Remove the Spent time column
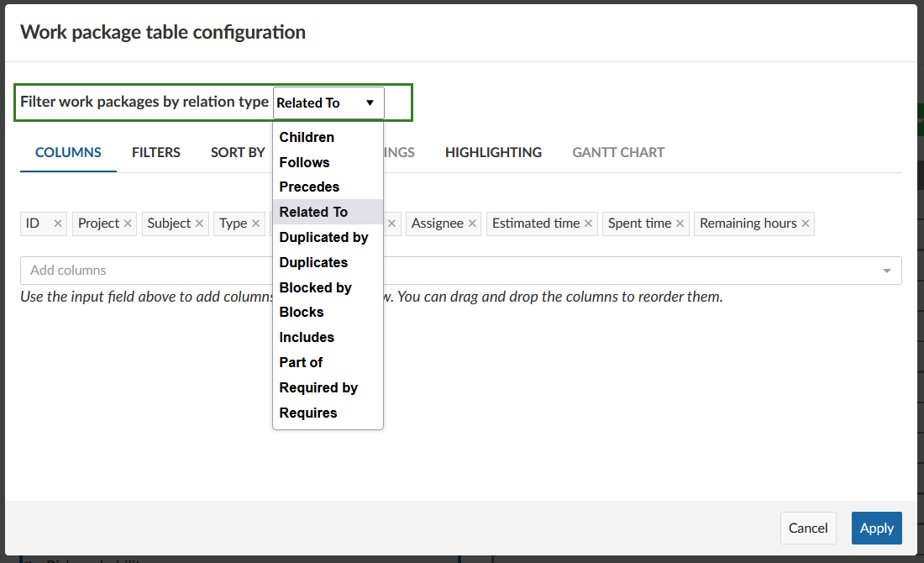The height and width of the screenshot is (563, 924). [680, 224]
